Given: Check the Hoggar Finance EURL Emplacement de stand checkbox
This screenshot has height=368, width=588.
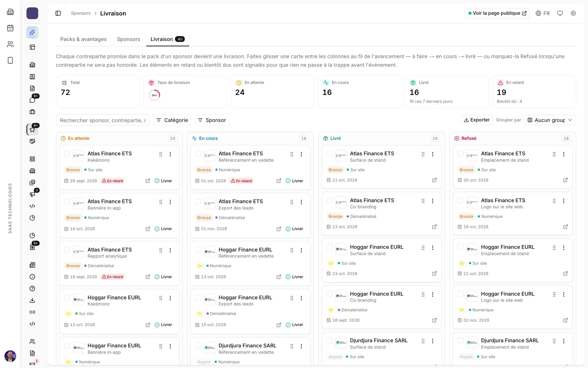Looking at the screenshot, I should pyautogui.click(x=460, y=247).
